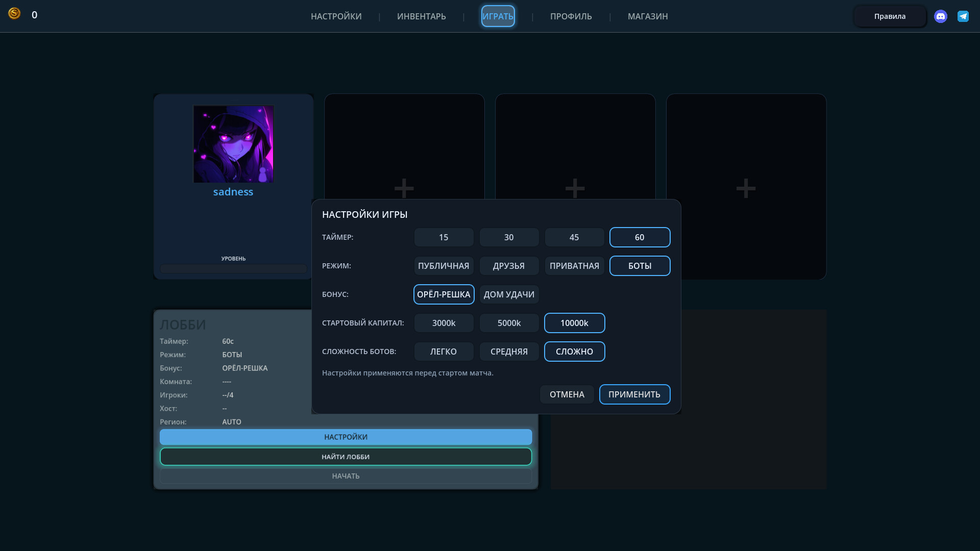Click the level progress bar
The width and height of the screenshot is (980, 551).
(233, 268)
